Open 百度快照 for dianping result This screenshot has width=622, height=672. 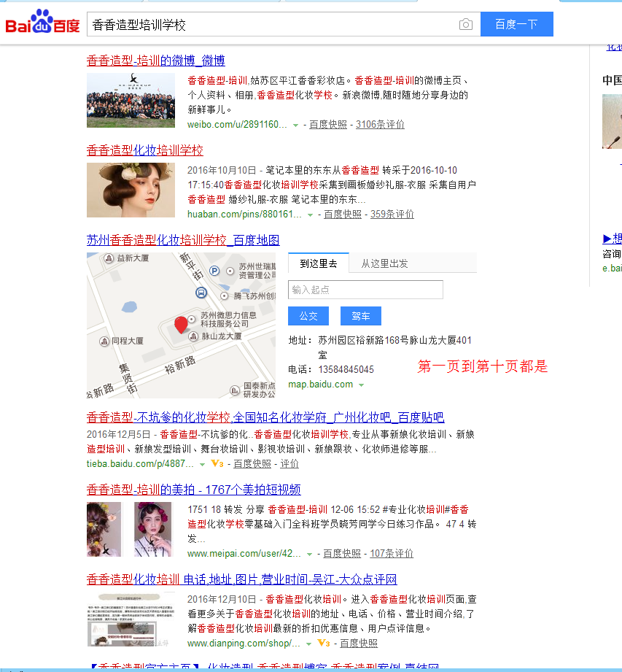coord(358,644)
